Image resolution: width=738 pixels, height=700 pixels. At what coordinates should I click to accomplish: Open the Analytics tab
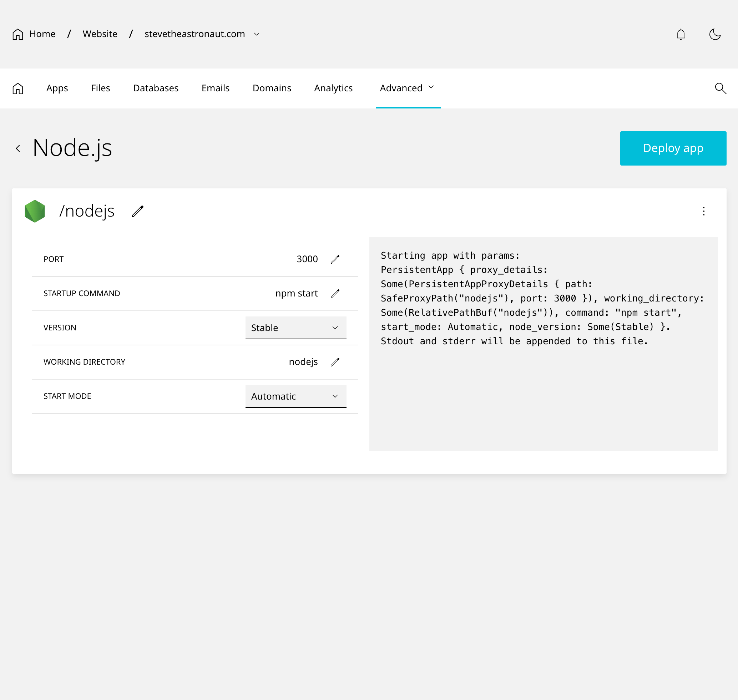pos(333,88)
